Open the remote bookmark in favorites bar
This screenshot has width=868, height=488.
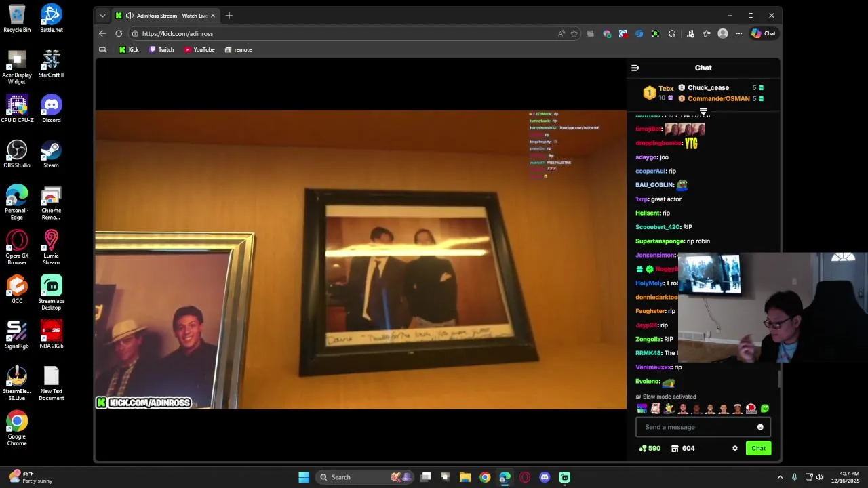238,49
